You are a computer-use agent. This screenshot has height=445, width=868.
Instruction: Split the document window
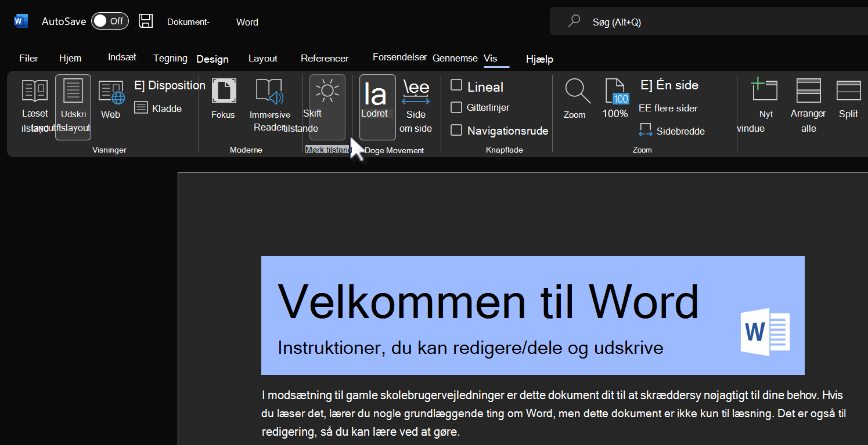point(848,99)
